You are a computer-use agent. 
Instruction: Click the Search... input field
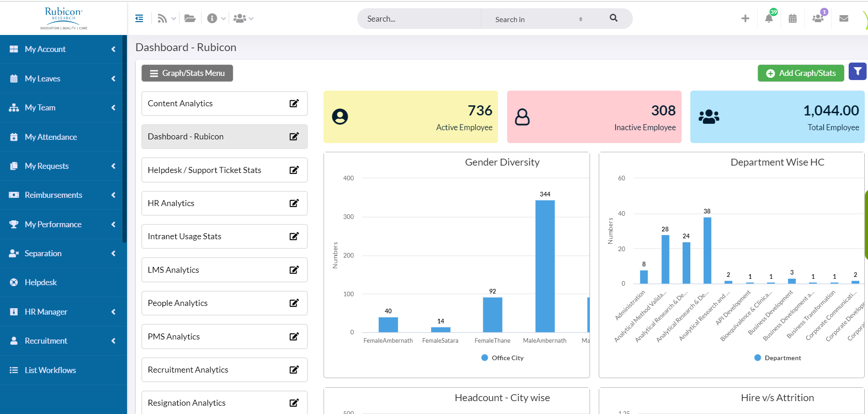(419, 19)
